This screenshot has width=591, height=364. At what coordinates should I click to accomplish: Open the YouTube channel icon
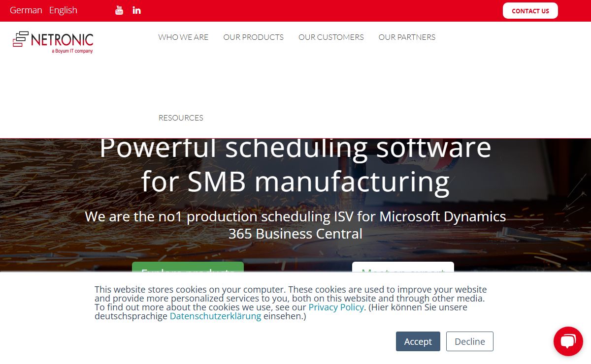tap(119, 10)
